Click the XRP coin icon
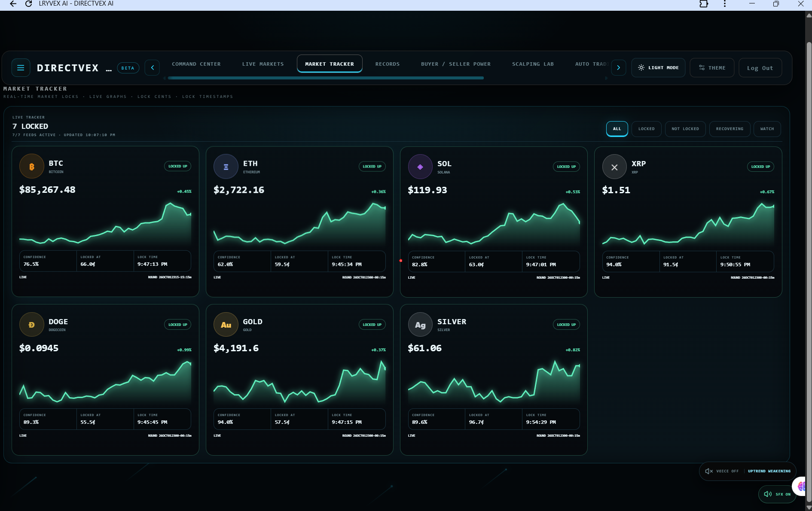This screenshot has width=812, height=511. [x=614, y=167]
